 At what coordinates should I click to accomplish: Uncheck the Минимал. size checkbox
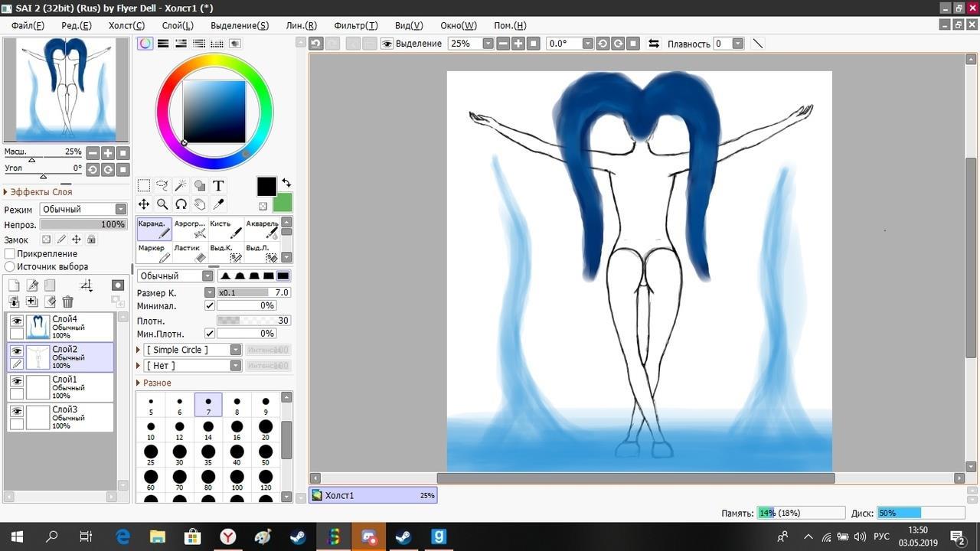coord(210,305)
